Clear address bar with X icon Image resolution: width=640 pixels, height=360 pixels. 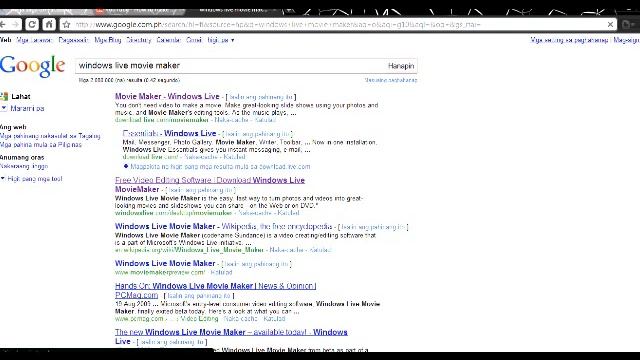610,24
